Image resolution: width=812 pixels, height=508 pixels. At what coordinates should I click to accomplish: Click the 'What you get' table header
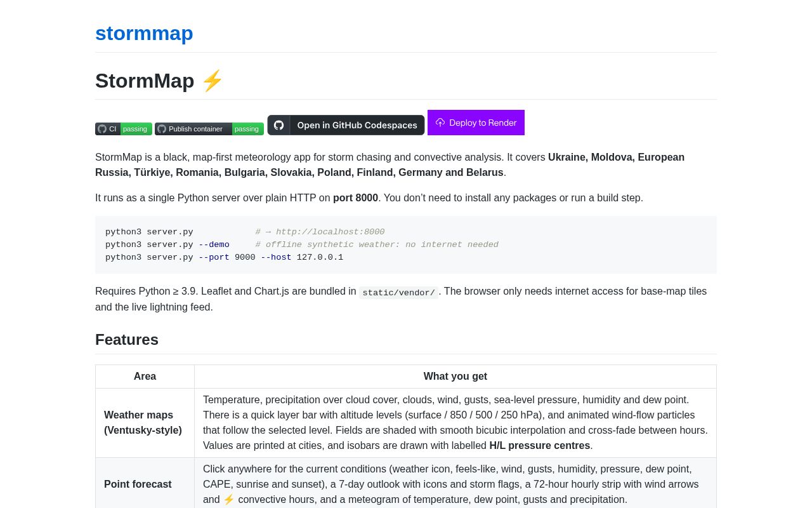tap(455, 377)
